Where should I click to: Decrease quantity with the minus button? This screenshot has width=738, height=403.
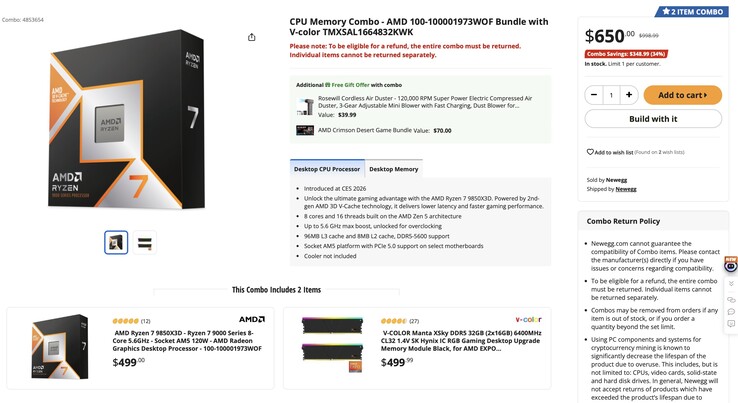[593, 95]
